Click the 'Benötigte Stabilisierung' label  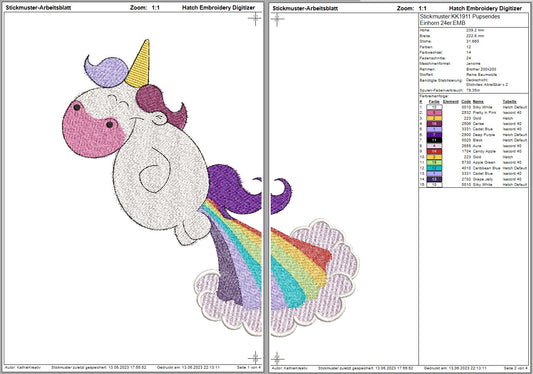[x=441, y=80]
